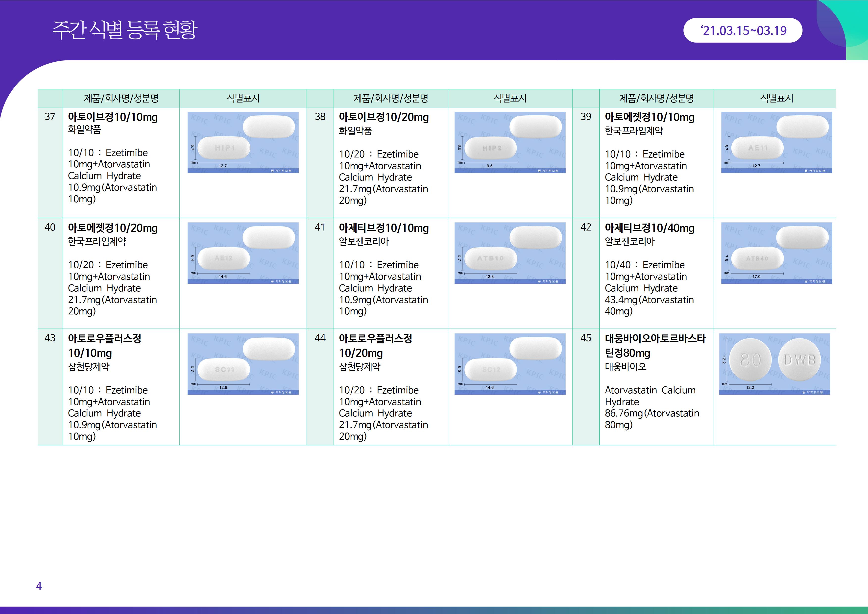The height and width of the screenshot is (614, 868).
Task: Click the AE12 pill identification image
Action: point(243,253)
